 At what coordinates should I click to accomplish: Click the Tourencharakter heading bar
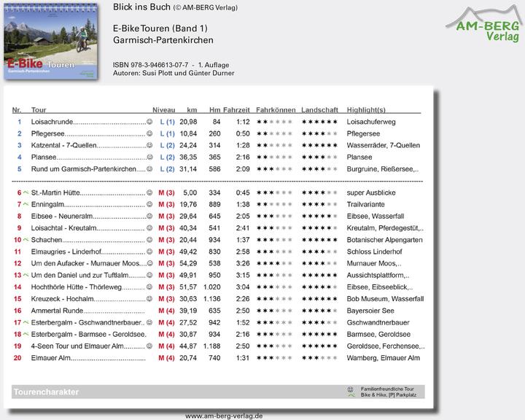(x=218, y=392)
